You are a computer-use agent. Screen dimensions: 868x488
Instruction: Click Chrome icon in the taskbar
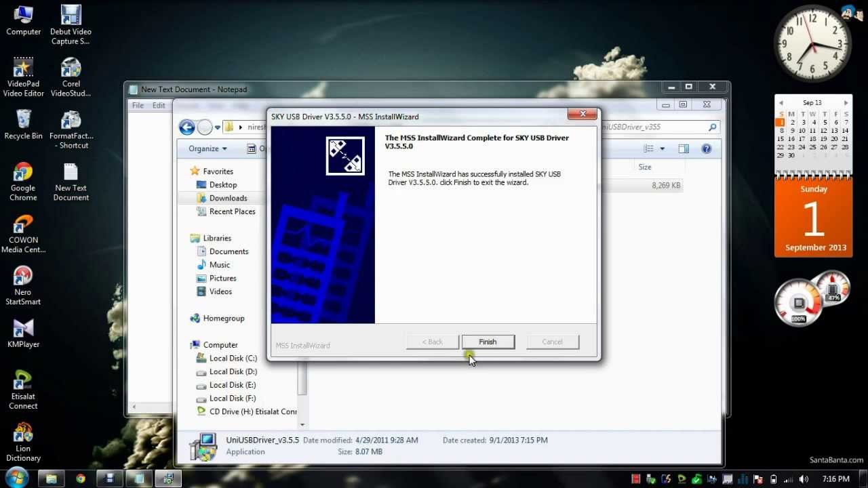point(81,479)
